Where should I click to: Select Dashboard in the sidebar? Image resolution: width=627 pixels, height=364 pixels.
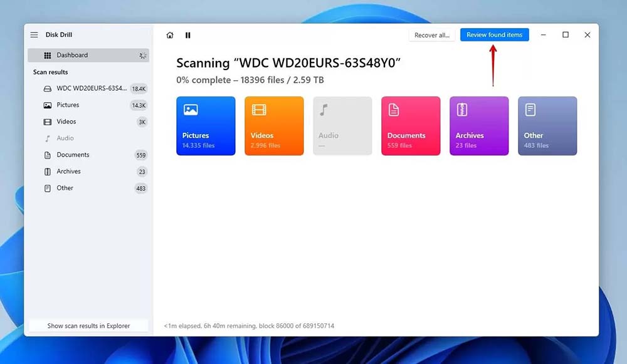point(72,55)
